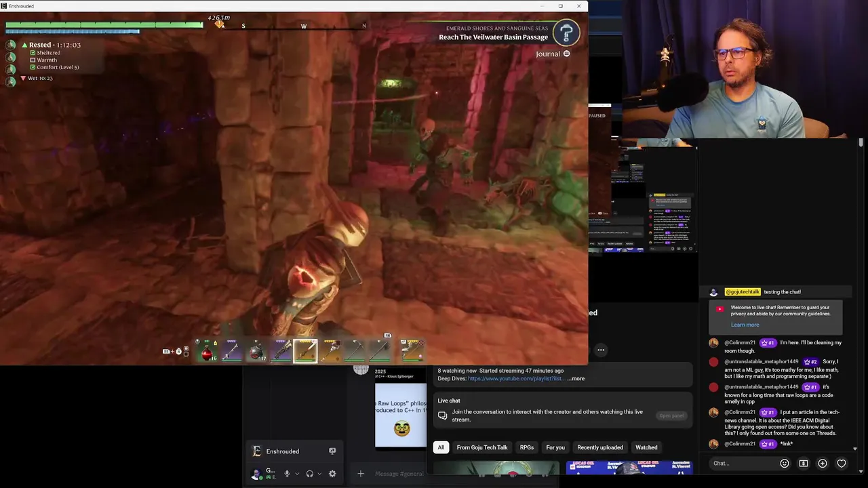Select the bomb hotbar slot with count 47
868x488 pixels.
pos(256,350)
